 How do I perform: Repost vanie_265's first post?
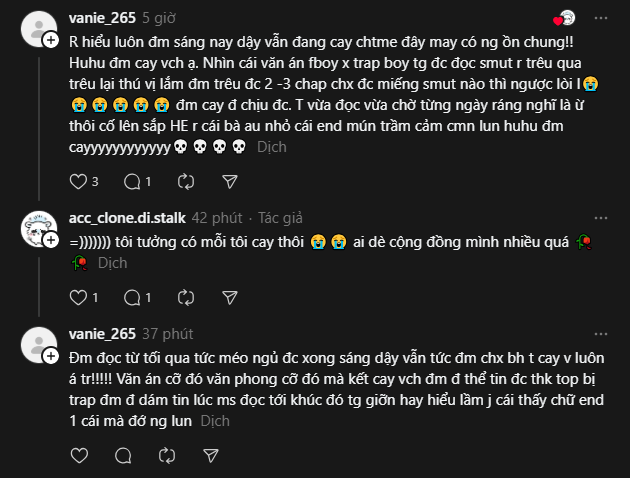(x=185, y=181)
